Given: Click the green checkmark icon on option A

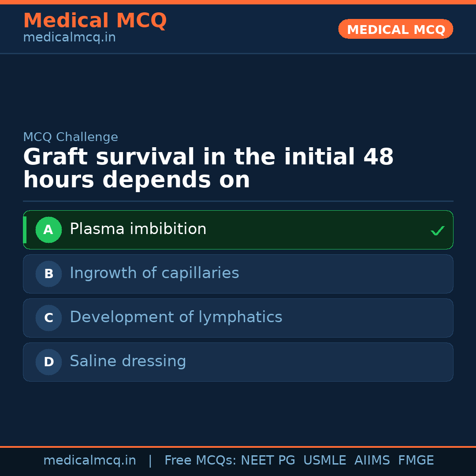Looking at the screenshot, I should click(x=437, y=231).
